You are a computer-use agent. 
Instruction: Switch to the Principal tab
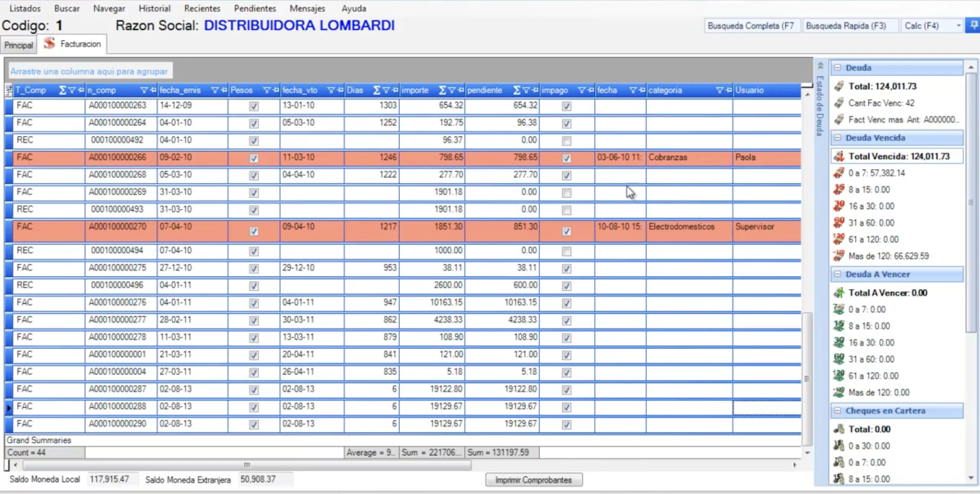(x=19, y=45)
